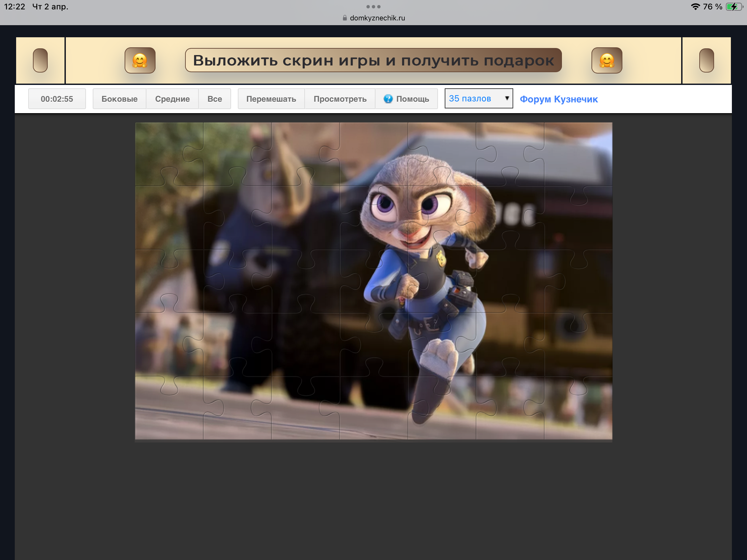Tap the three dots at the top center
Viewport: 747px width, 560px height.
[x=373, y=7]
